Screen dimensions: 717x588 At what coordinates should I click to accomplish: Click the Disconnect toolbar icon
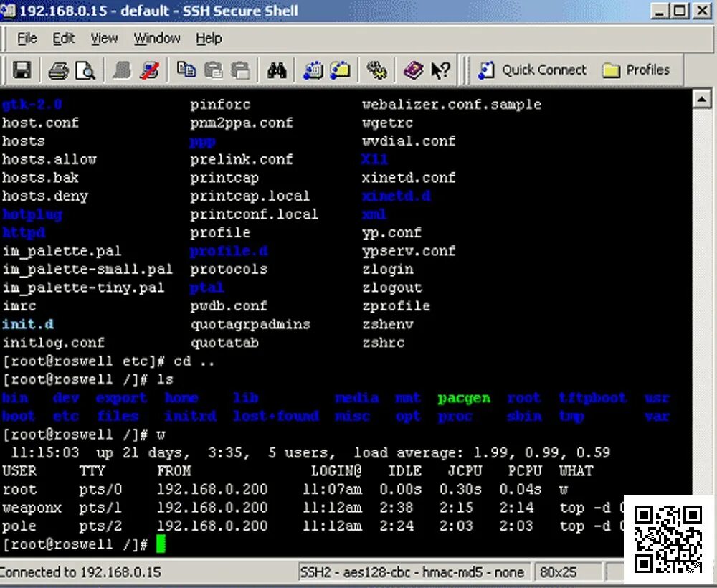click(150, 70)
